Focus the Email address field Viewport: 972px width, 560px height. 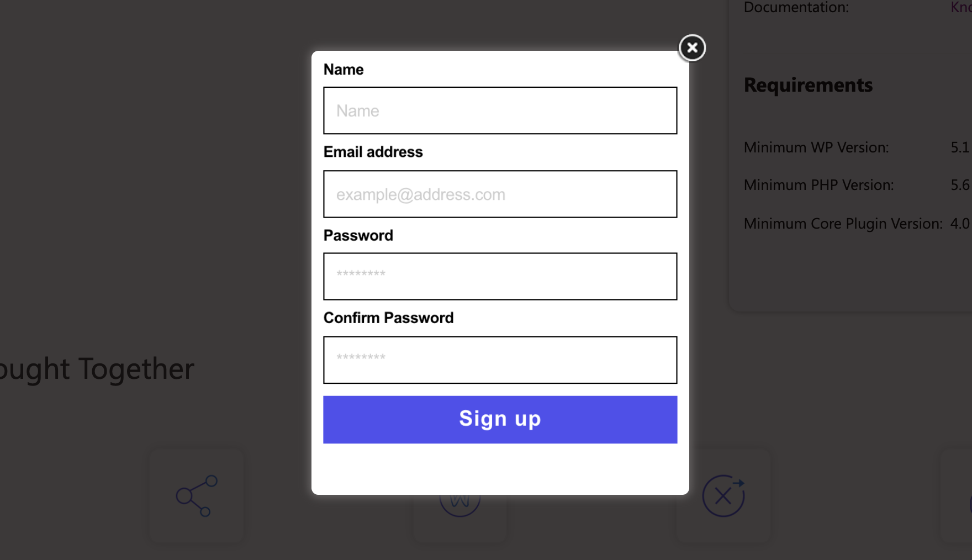(500, 194)
